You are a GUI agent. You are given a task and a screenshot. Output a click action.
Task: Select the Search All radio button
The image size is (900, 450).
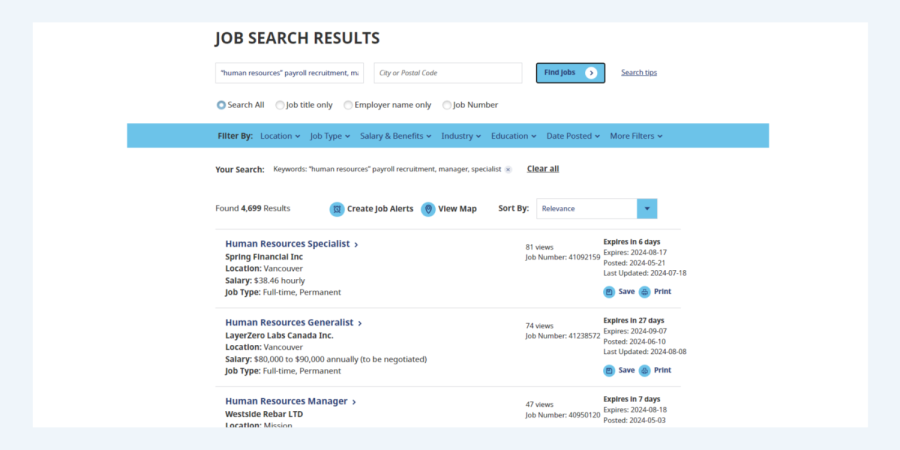[x=221, y=105]
